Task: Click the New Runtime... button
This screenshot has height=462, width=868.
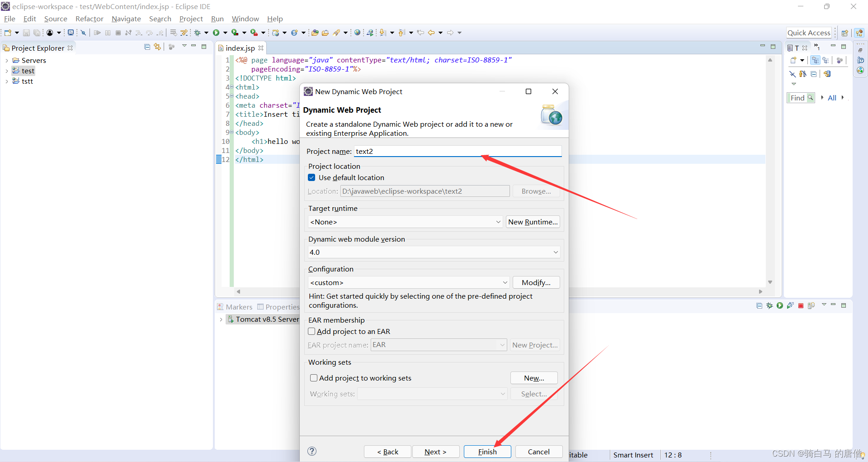Action: point(533,222)
